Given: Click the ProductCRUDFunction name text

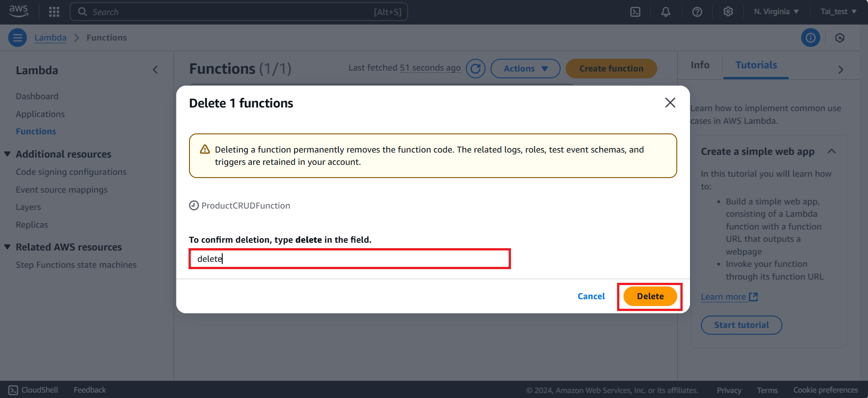Looking at the screenshot, I should click(246, 206).
